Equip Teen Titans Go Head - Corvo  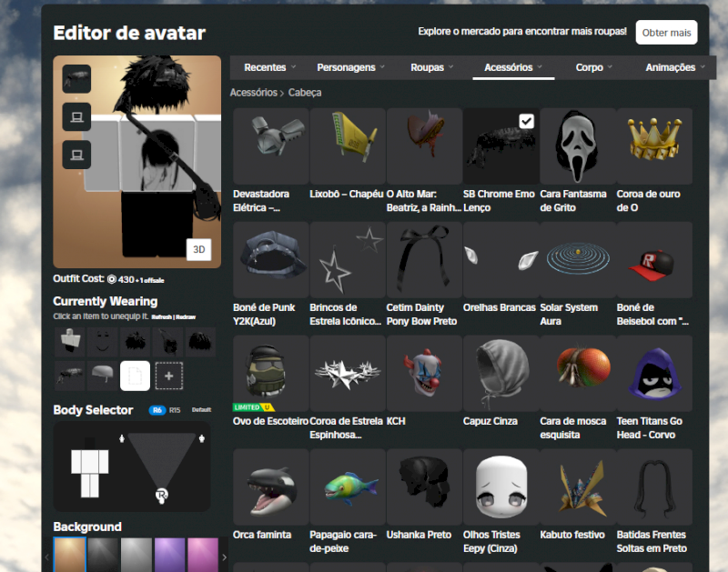tap(654, 374)
